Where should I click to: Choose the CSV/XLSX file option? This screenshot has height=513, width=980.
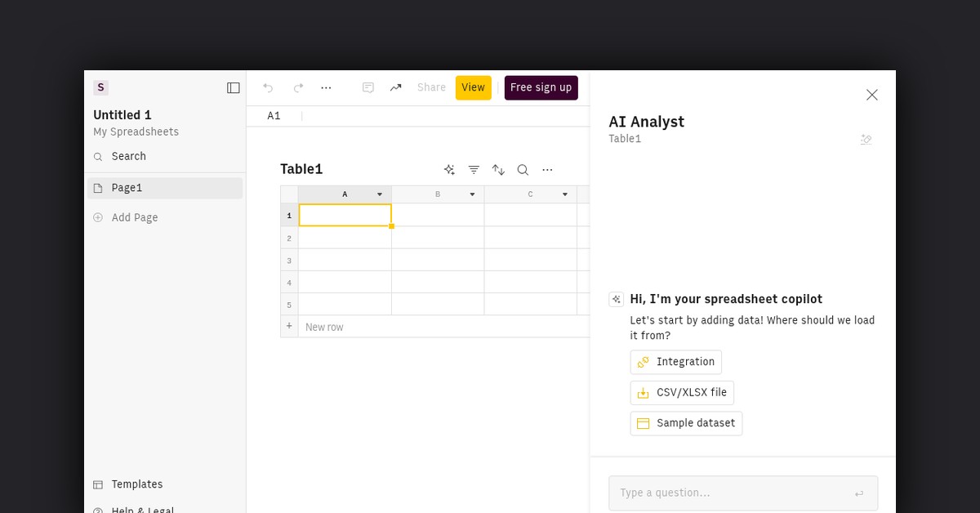coord(682,393)
